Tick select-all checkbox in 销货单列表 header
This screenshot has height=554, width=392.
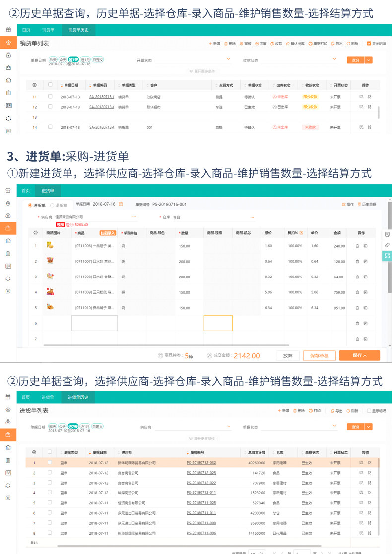[x=50, y=85]
